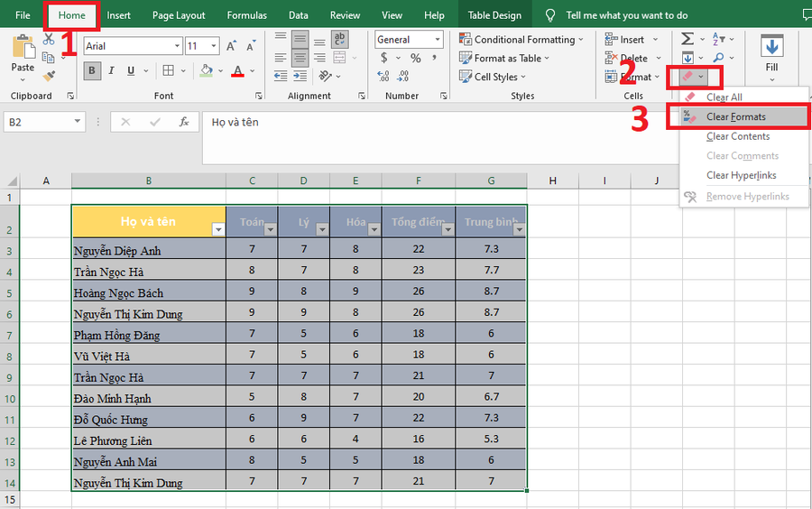Screen dimensions: 812x509
Task: Click the Cut scissors icon
Action: click(x=49, y=40)
